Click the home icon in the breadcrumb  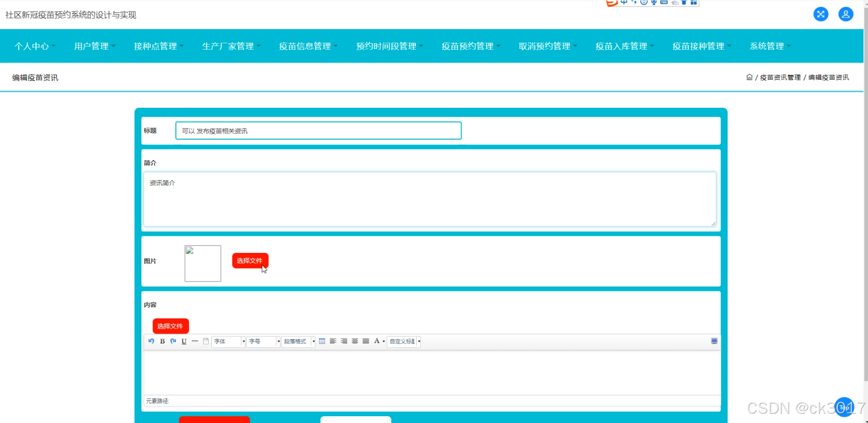point(749,77)
